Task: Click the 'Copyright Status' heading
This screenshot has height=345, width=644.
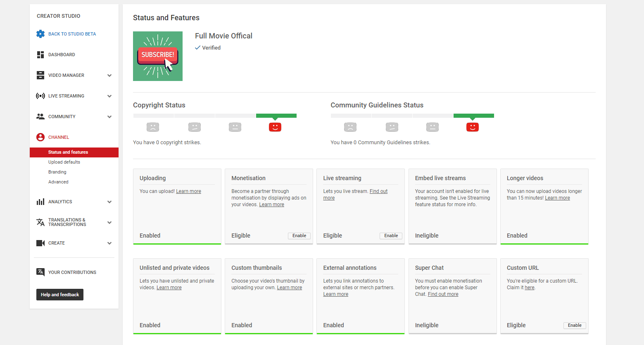Action: click(159, 105)
